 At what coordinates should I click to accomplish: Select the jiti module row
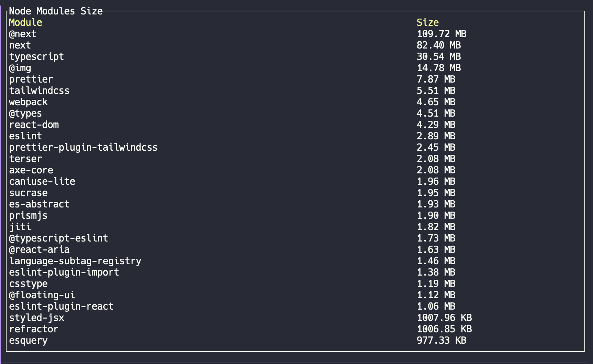click(x=295, y=227)
